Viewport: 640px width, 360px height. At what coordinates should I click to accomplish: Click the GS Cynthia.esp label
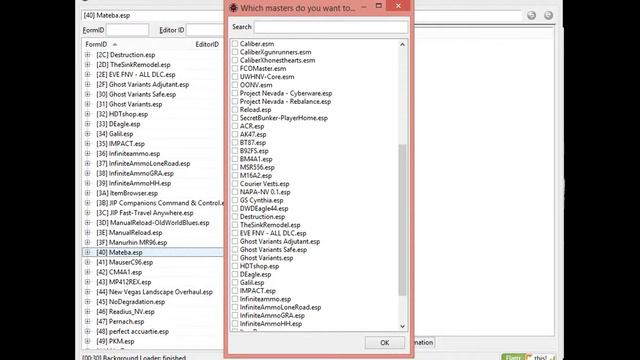tap(261, 200)
